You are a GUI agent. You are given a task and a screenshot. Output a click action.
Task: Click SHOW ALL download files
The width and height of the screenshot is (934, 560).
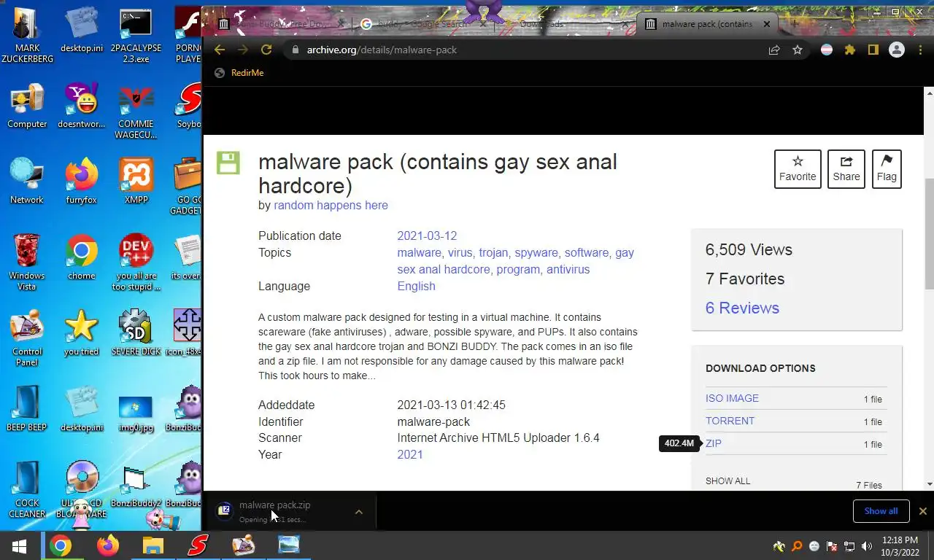pyautogui.click(x=727, y=481)
